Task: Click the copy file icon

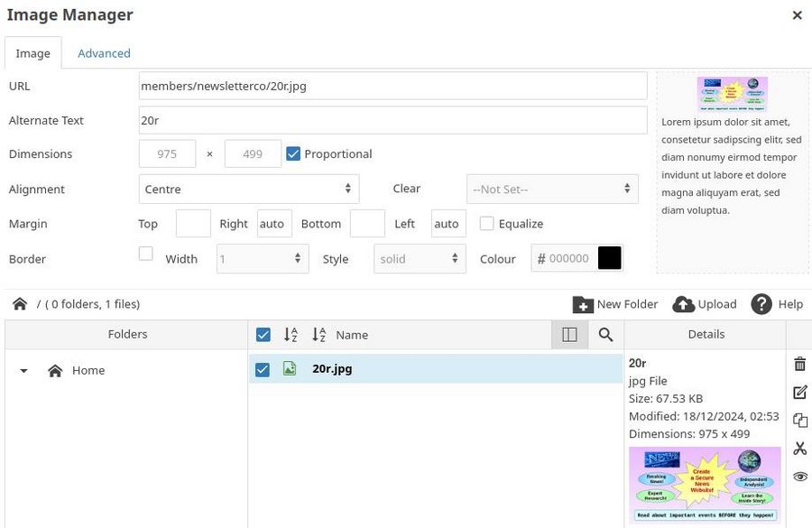Action: point(799,420)
